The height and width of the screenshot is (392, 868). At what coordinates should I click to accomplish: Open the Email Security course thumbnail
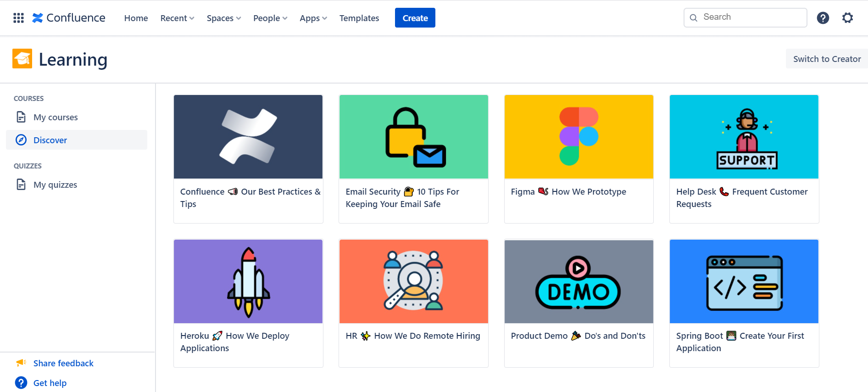(x=413, y=137)
